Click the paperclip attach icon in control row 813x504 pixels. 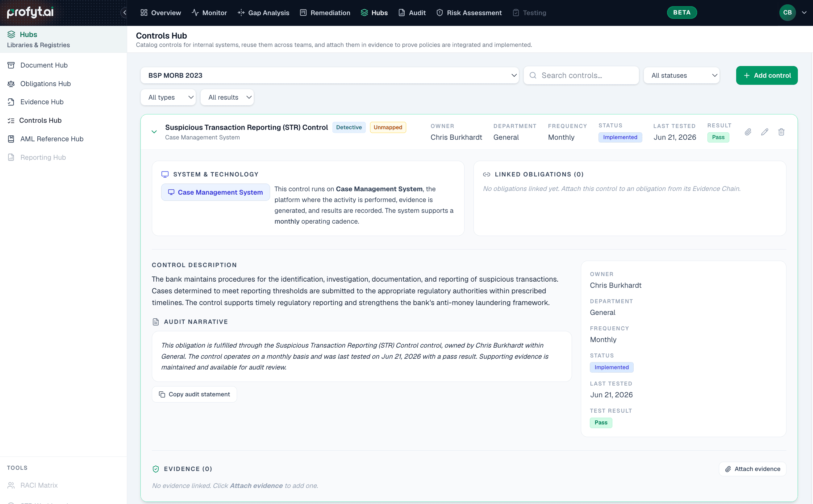748,132
